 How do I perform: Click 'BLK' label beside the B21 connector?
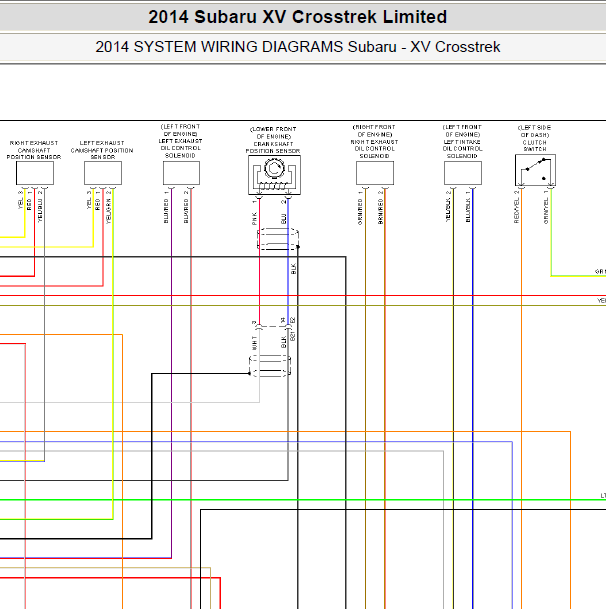pyautogui.click(x=284, y=342)
